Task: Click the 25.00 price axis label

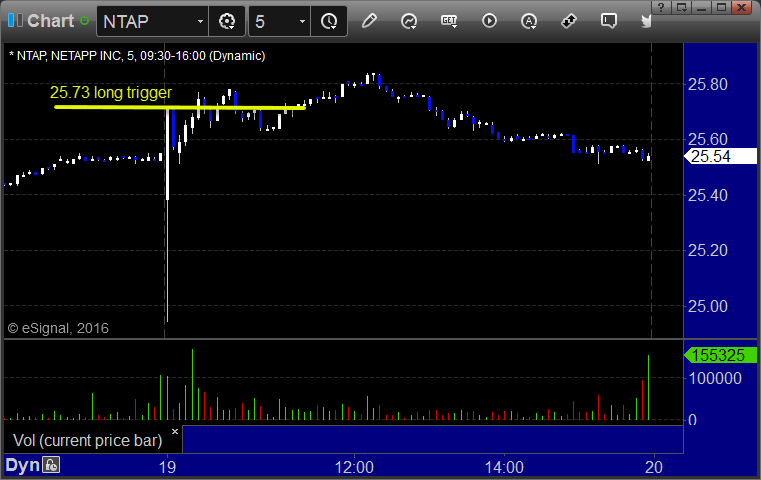Action: pyautogui.click(x=708, y=306)
